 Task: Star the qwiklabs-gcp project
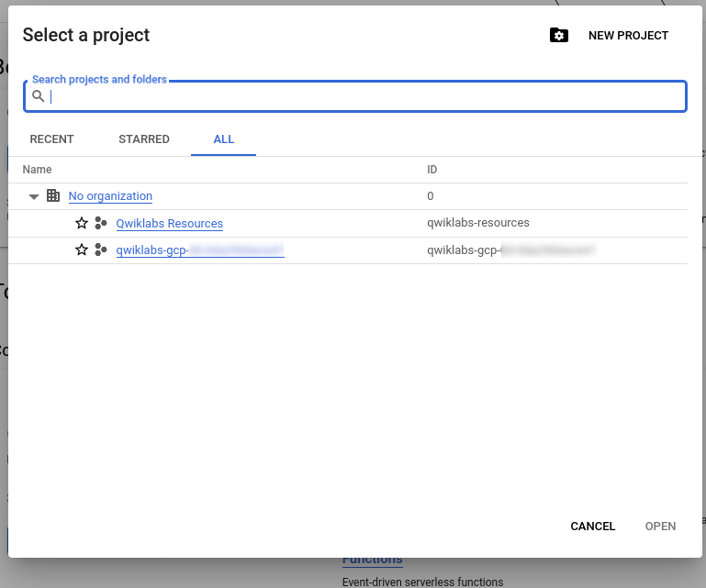click(82, 250)
